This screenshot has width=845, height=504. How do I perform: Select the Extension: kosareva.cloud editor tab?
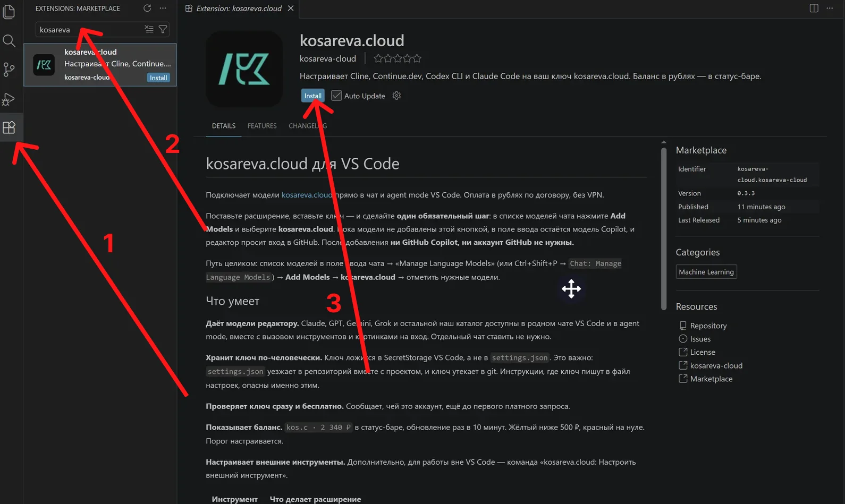coord(239,8)
